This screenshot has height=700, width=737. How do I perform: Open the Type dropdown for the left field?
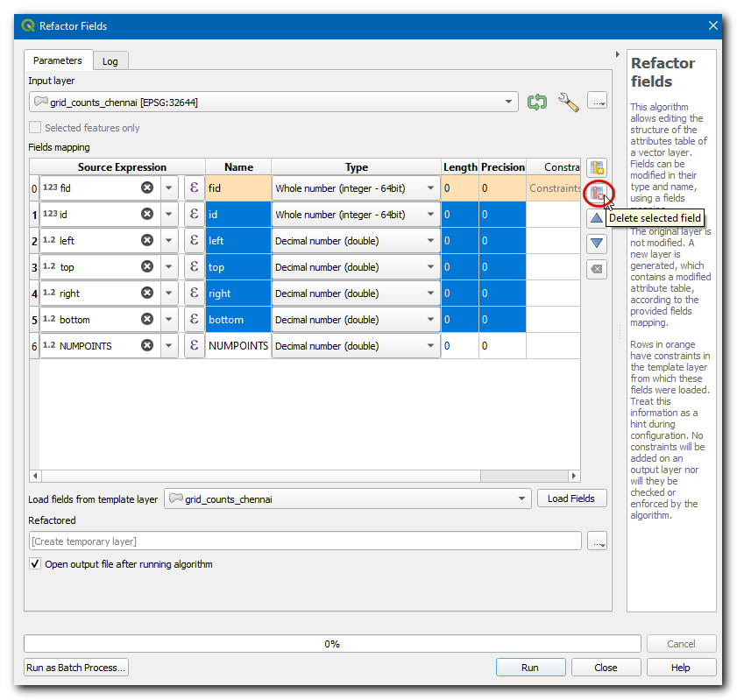coord(431,241)
